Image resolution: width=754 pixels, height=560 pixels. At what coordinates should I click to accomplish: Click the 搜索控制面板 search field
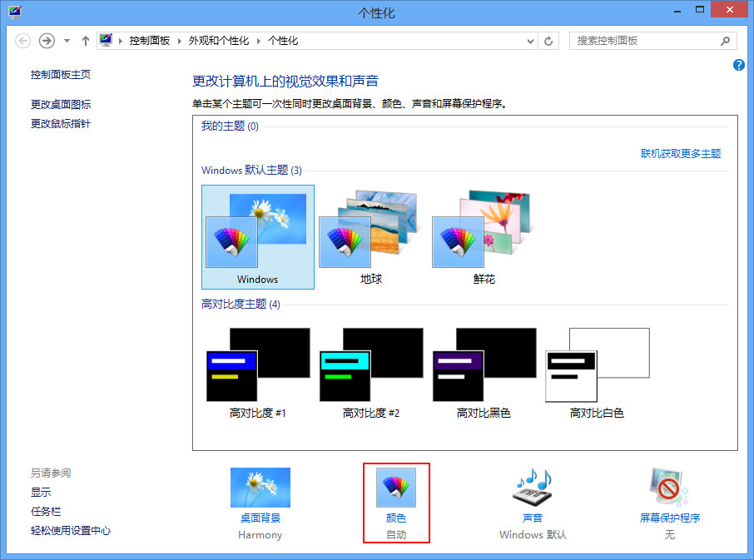click(645, 41)
